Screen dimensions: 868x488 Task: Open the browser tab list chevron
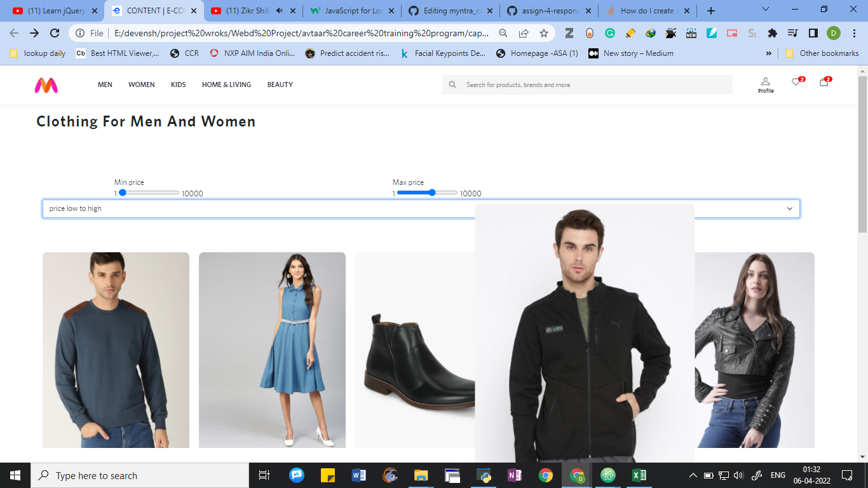coord(765,10)
